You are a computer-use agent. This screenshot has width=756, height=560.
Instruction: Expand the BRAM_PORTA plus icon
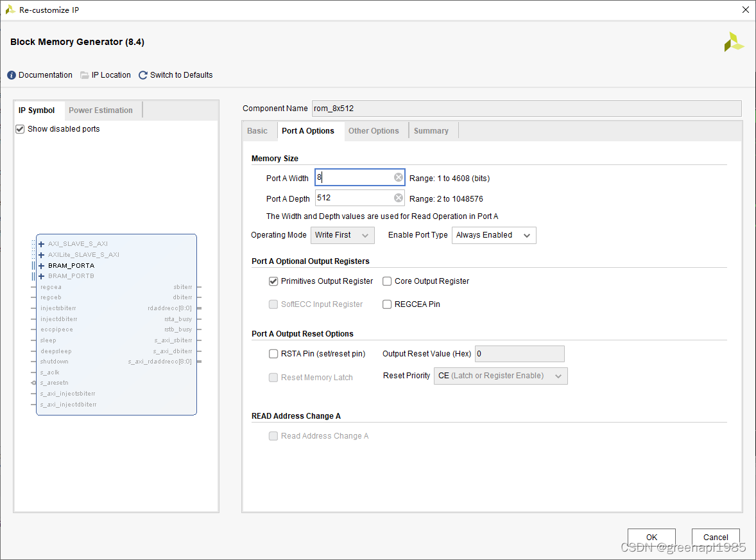tap(42, 266)
